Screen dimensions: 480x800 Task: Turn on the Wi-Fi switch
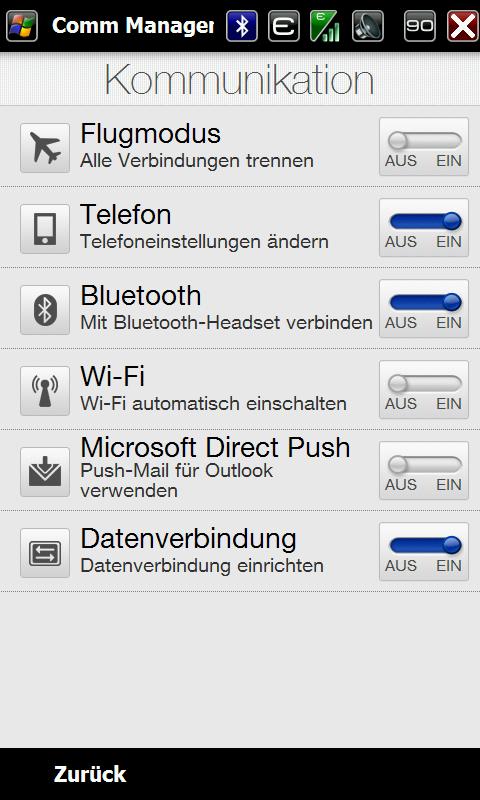424,390
